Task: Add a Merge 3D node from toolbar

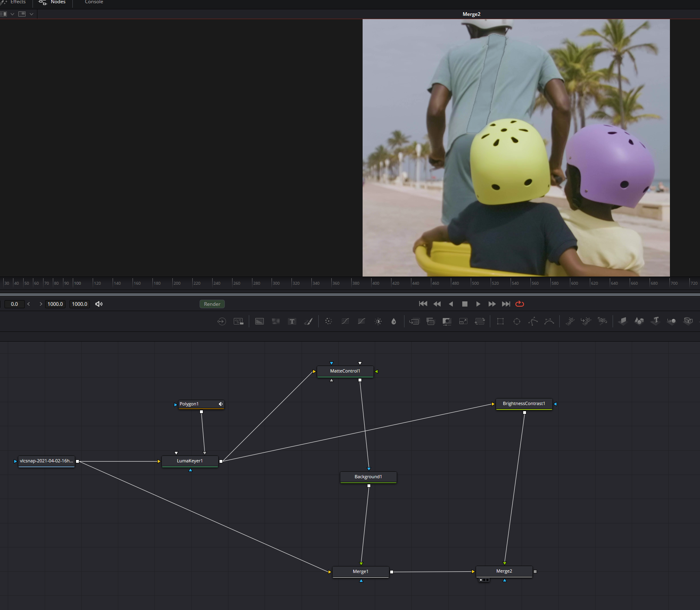Action: (672, 321)
